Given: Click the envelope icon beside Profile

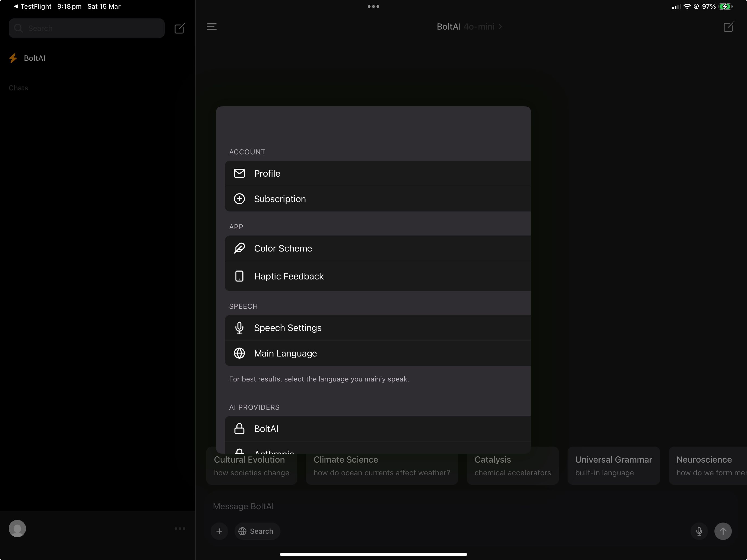Looking at the screenshot, I should [239, 173].
